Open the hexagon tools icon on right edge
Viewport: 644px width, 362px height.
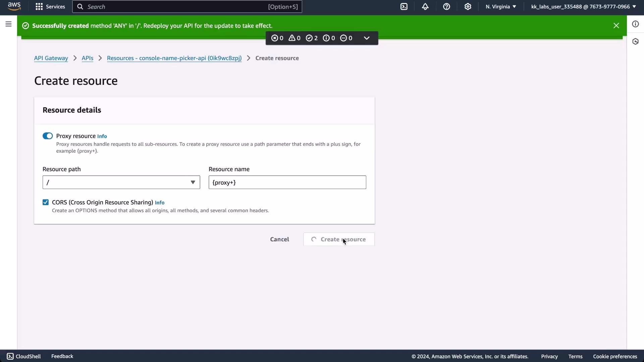point(635,42)
